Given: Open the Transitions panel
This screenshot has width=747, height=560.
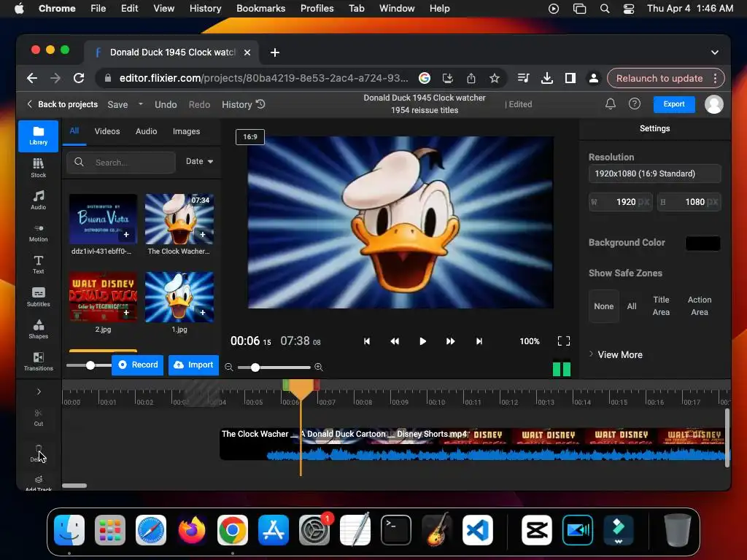Looking at the screenshot, I should pos(38,362).
